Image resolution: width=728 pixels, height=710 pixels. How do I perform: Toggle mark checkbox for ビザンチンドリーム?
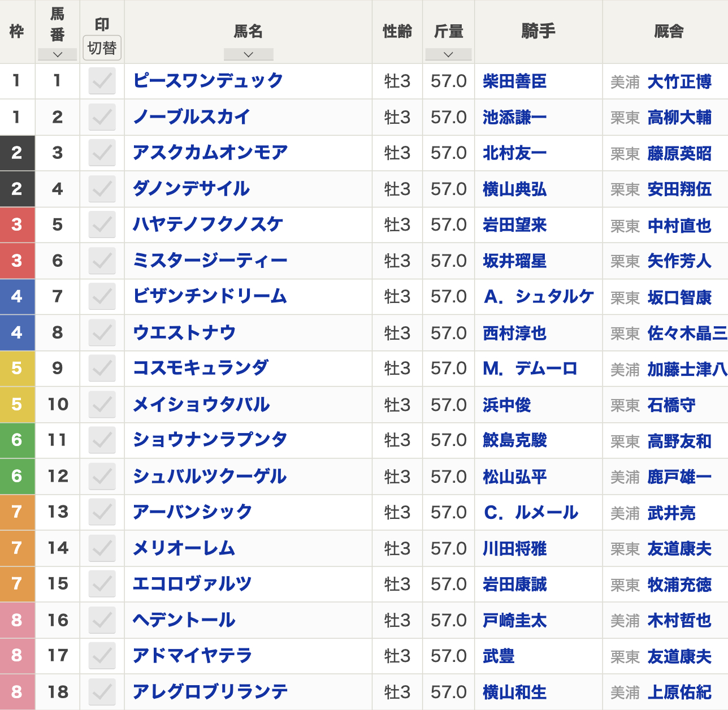[x=102, y=296]
